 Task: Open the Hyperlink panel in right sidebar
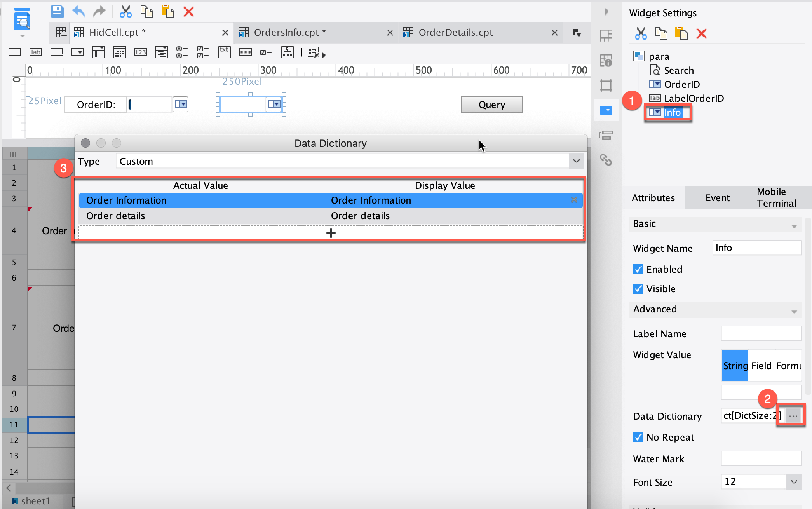(606, 160)
